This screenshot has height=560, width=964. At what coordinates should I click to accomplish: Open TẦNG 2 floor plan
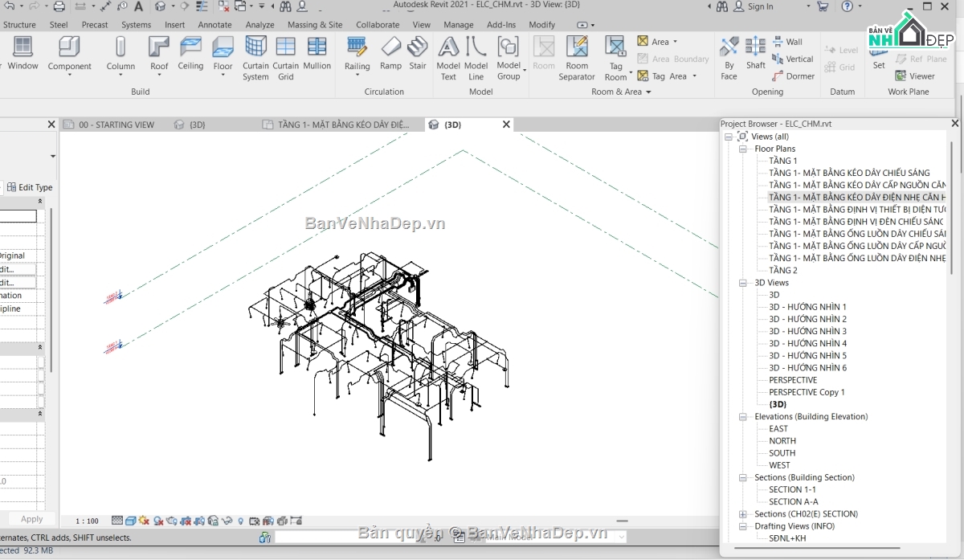pyautogui.click(x=783, y=271)
